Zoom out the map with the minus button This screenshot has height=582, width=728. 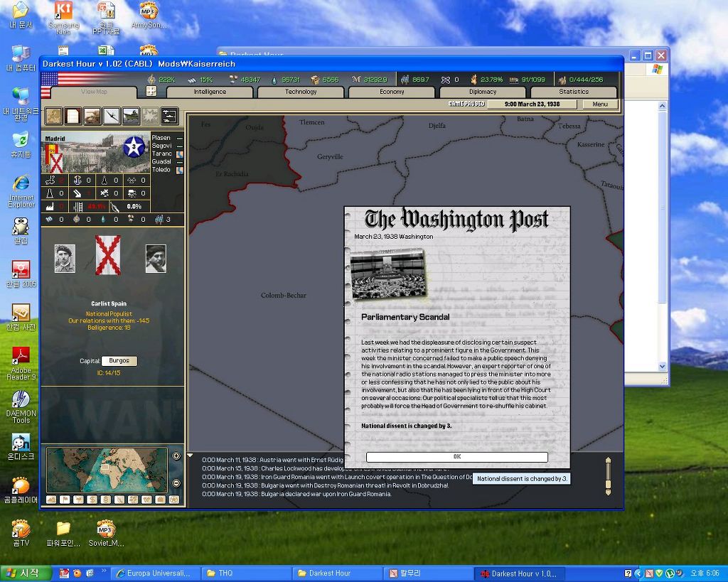click(176, 483)
